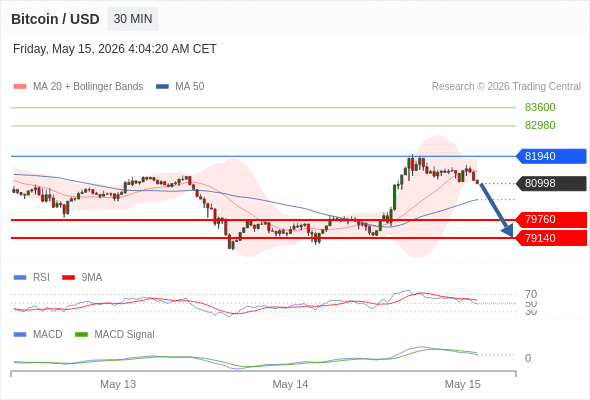Click the MA 20 + Bollinger Bands legend label
The image size is (590, 400).
[x=88, y=87]
